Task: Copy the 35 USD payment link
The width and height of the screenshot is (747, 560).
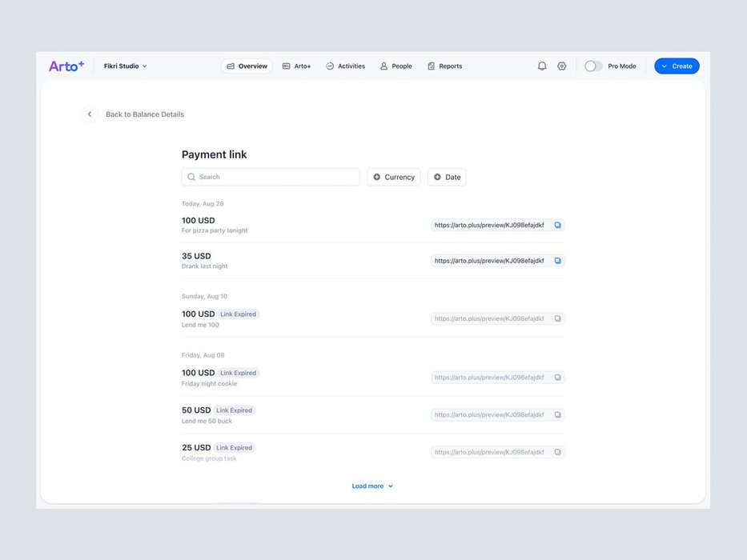Action: [558, 261]
